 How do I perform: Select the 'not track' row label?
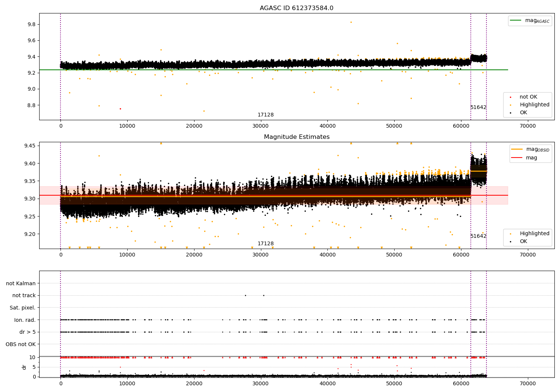click(24, 295)
